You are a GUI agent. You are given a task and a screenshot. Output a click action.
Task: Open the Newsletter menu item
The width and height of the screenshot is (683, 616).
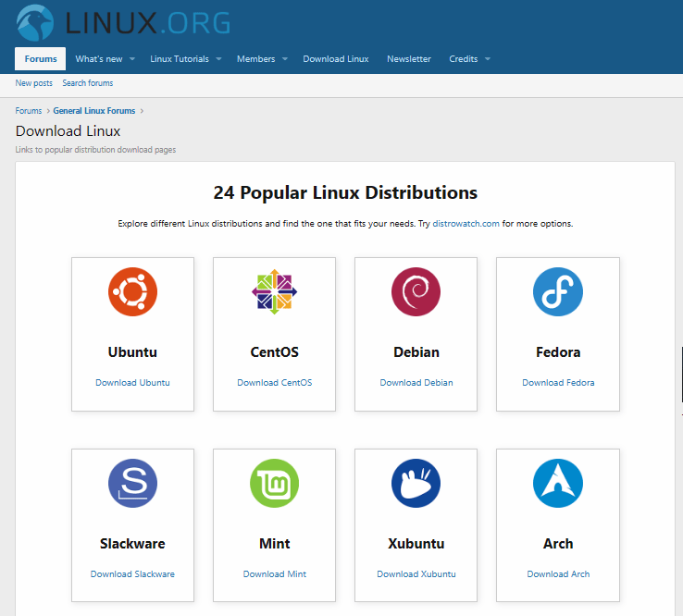click(x=409, y=59)
